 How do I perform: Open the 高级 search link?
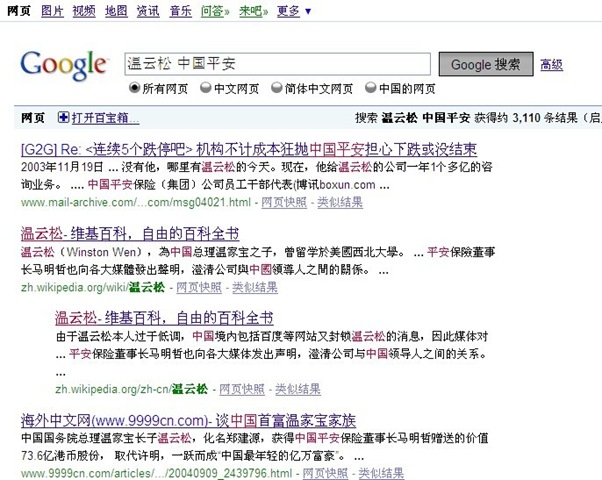click(551, 65)
